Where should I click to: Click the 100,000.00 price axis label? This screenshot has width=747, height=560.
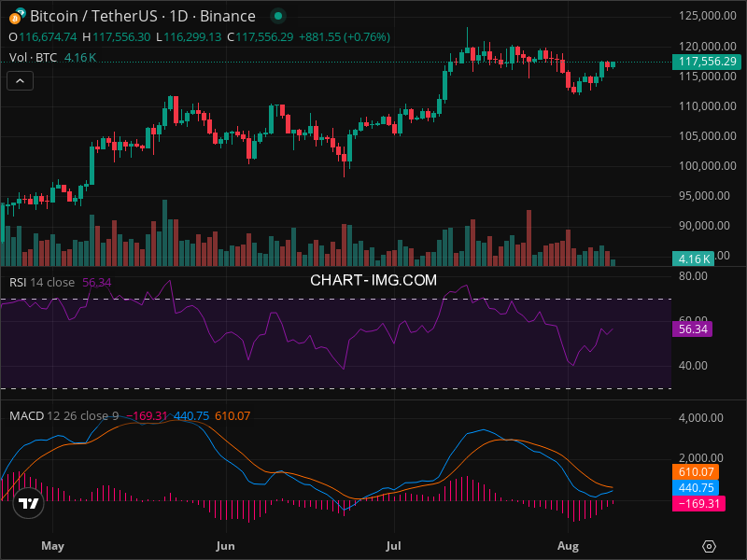[x=708, y=166]
